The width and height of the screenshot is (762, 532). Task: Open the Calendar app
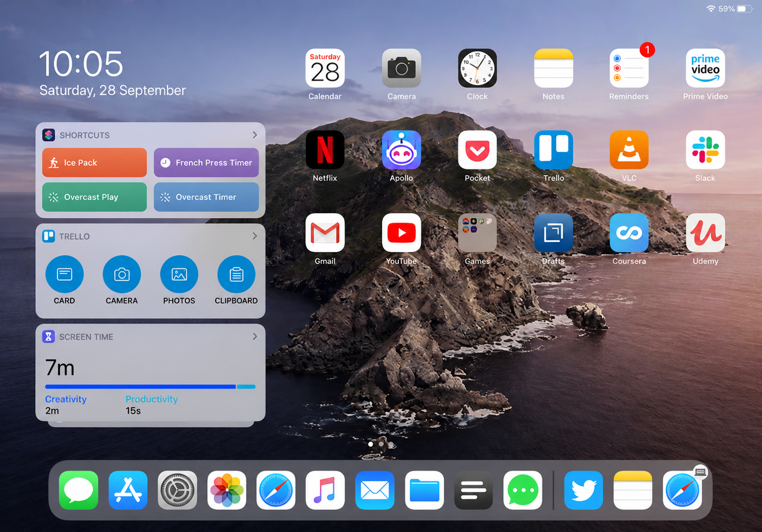click(x=325, y=68)
